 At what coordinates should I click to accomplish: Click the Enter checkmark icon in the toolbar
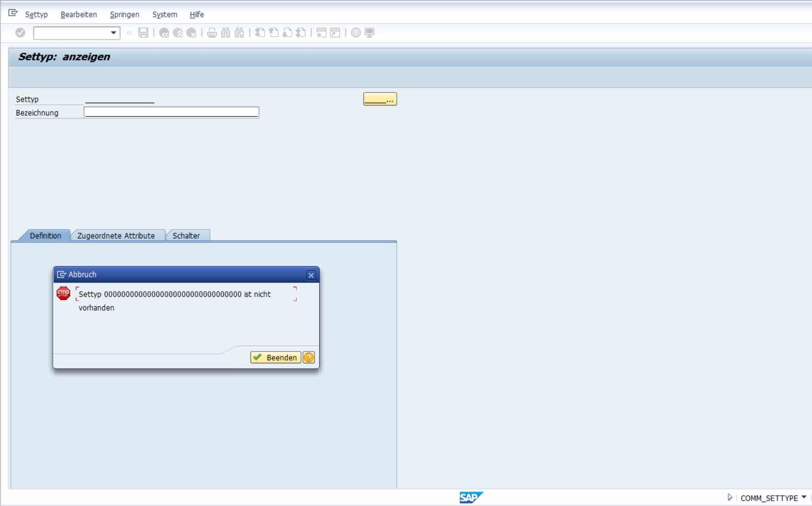click(20, 32)
